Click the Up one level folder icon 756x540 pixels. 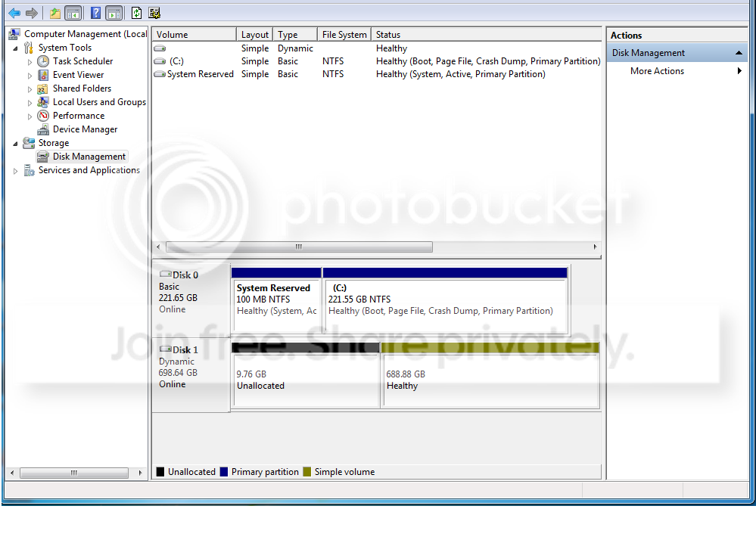coord(55,13)
